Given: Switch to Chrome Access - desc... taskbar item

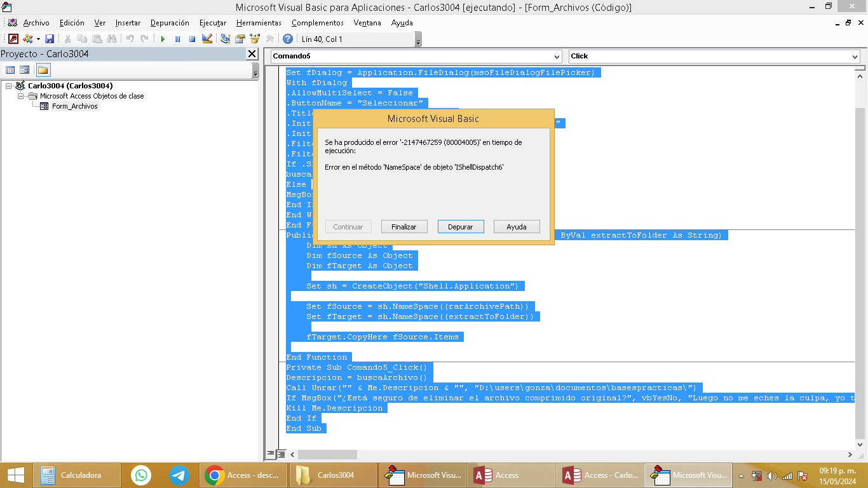Looking at the screenshot, I should click(x=243, y=475).
